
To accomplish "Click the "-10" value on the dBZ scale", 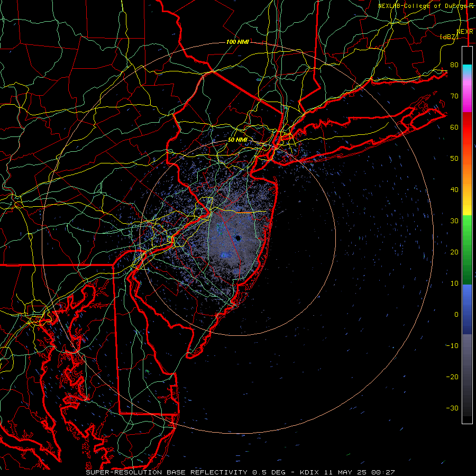I will tap(452, 346).
